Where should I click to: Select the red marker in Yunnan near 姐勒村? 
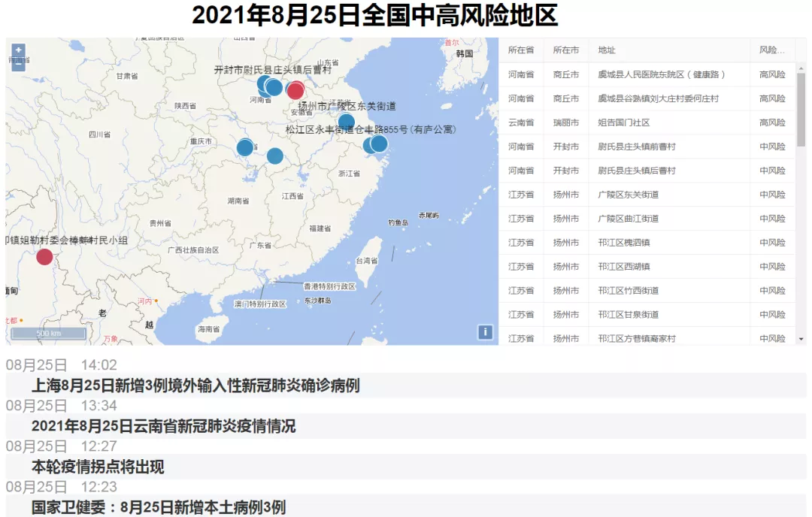[x=44, y=257]
